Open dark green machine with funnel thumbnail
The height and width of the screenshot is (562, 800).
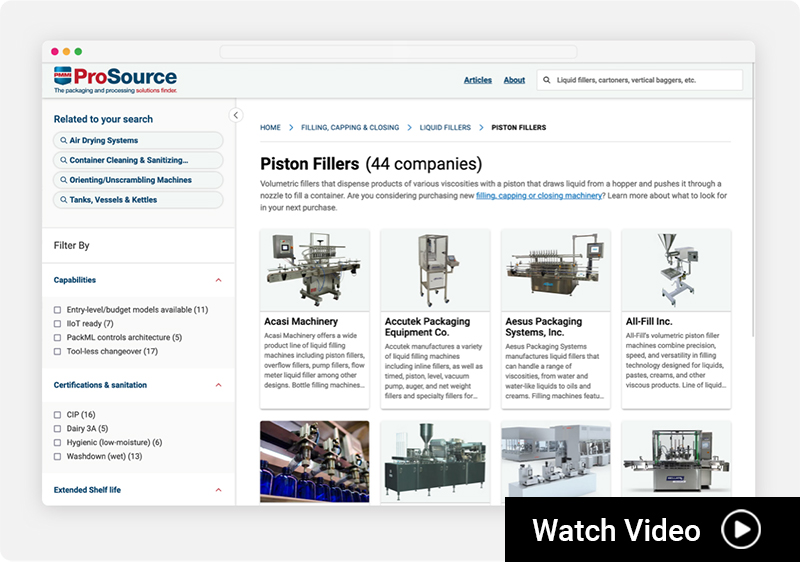(x=435, y=462)
